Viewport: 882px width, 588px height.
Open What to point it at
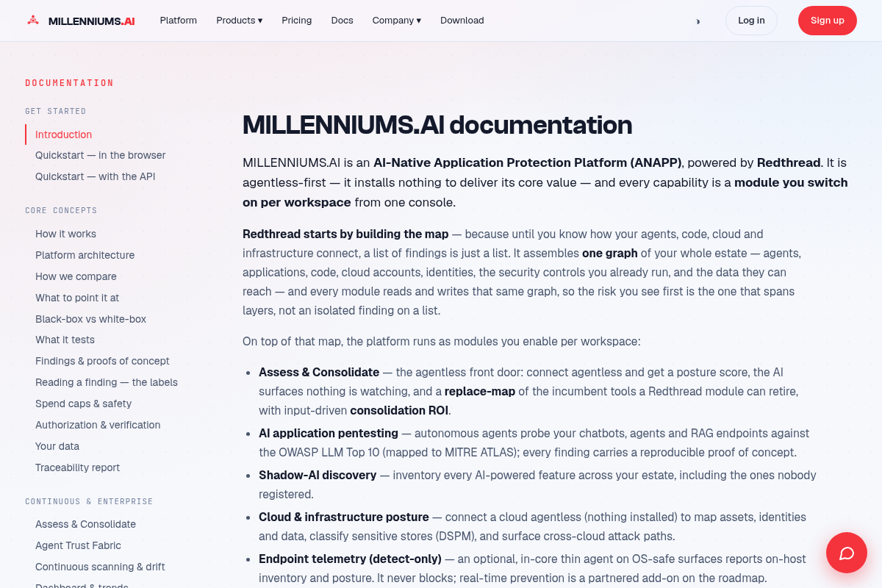tap(77, 298)
